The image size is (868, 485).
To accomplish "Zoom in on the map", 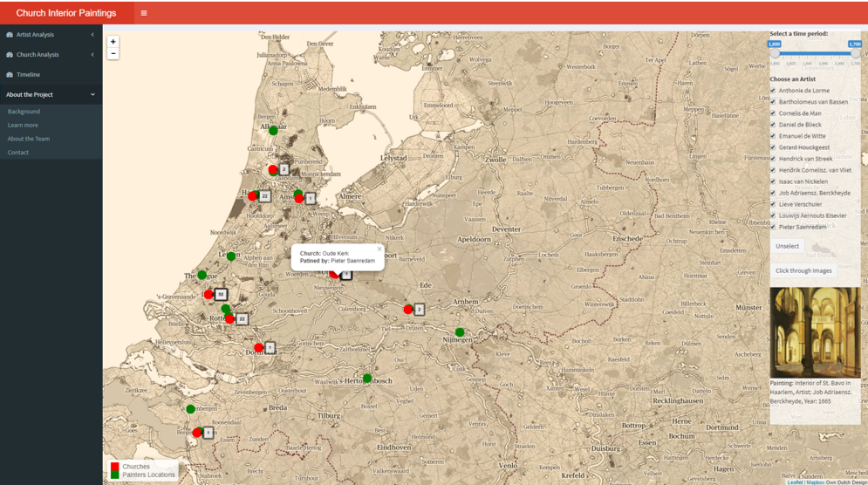I will (113, 42).
